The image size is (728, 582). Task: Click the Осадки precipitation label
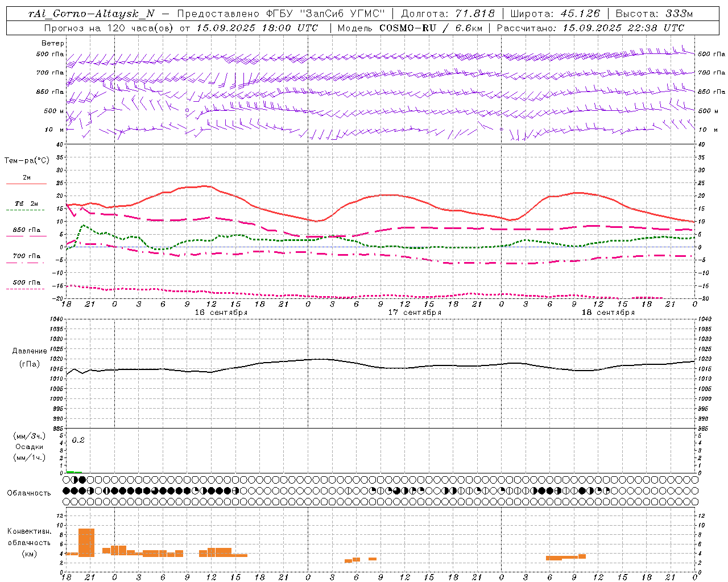point(30,447)
